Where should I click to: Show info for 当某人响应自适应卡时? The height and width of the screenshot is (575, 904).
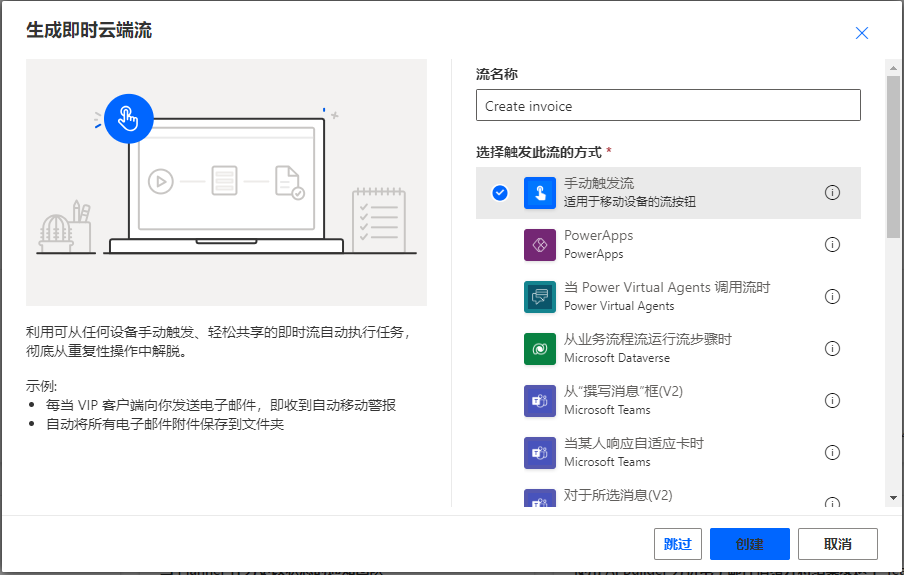click(832, 452)
